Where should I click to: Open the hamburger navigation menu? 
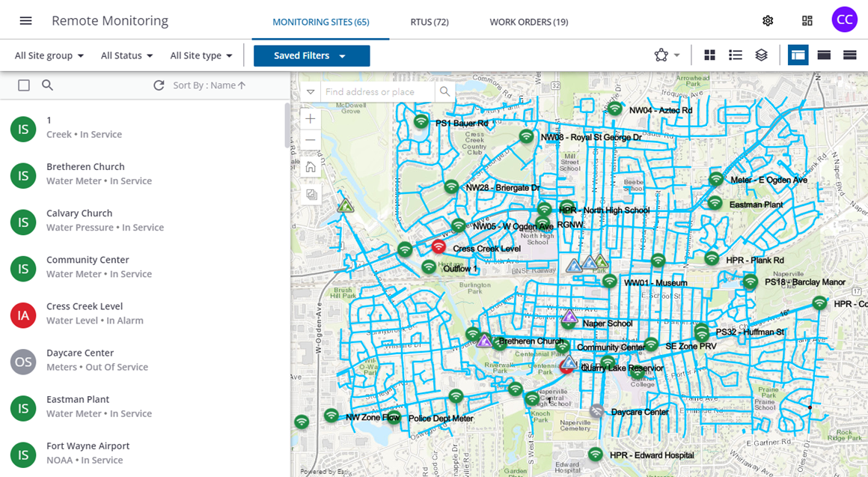[x=25, y=21]
